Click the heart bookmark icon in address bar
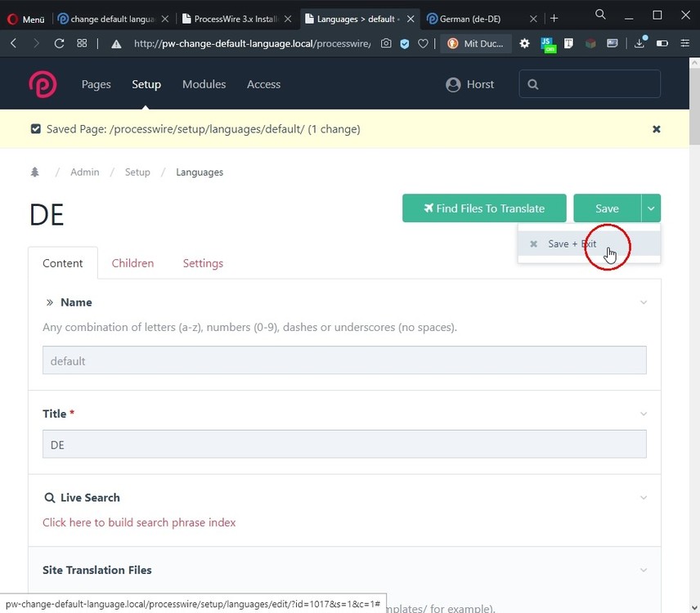Screen dimensions: 700x613 click(423, 43)
